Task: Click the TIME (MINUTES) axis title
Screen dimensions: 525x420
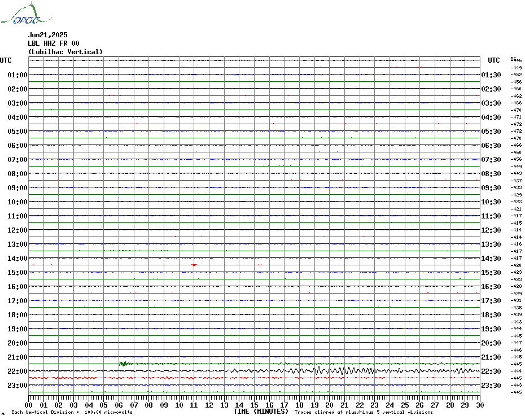Action: (x=261, y=412)
